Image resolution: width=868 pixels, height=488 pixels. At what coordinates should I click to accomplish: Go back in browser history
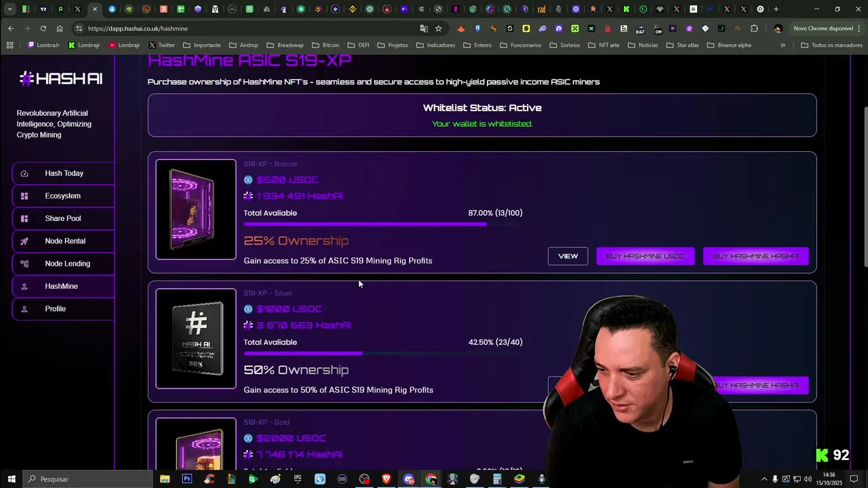tap(11, 28)
